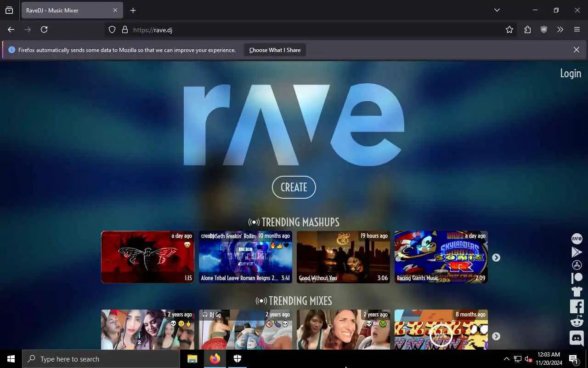Open the Google Play store icon
The image size is (588, 368).
[577, 252]
